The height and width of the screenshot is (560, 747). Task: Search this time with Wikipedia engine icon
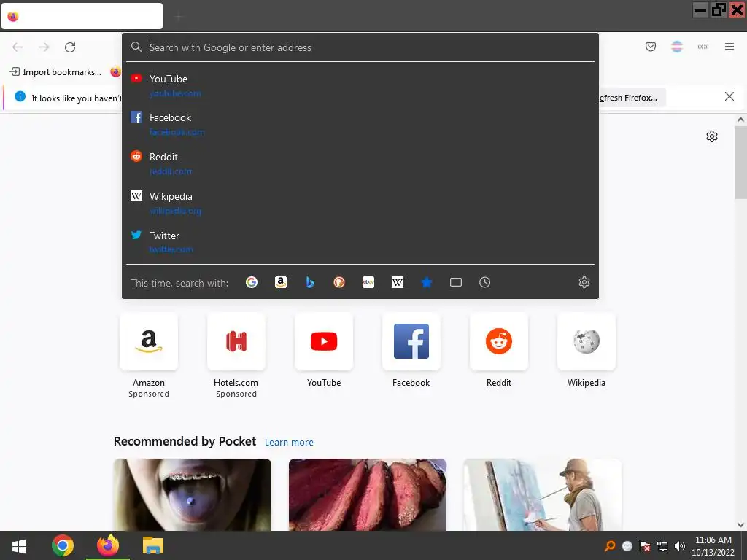point(398,282)
